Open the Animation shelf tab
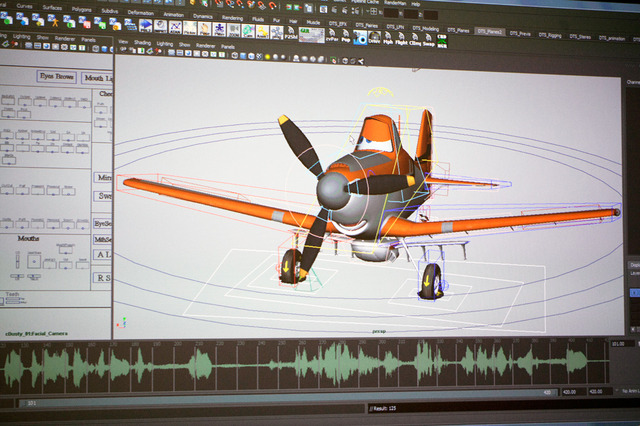 tap(170, 15)
